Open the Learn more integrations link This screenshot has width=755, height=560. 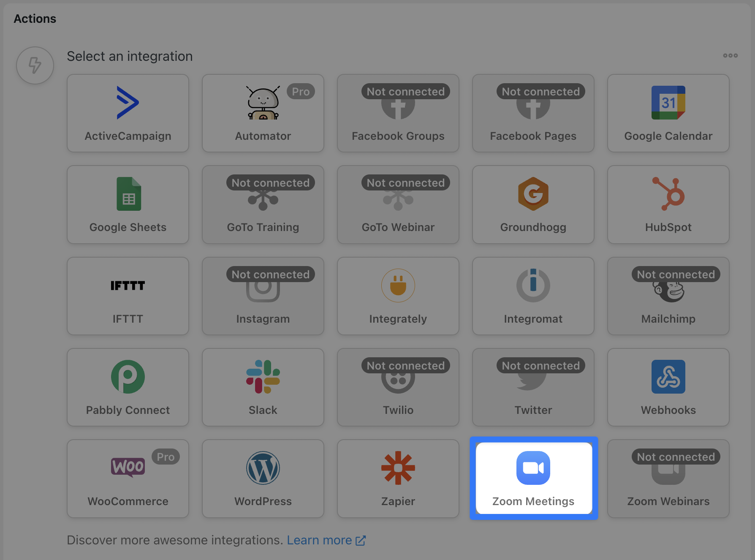point(326,540)
